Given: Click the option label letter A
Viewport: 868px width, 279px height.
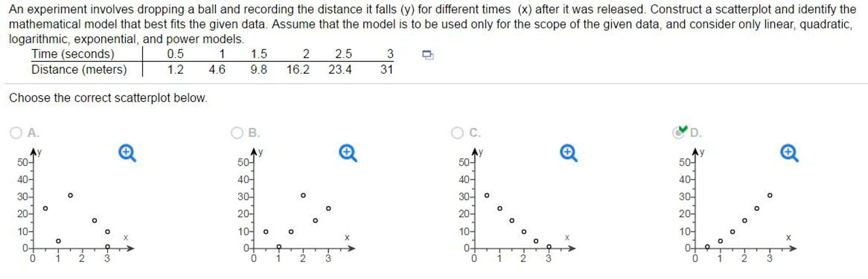Looking at the screenshot, I should click(33, 133).
